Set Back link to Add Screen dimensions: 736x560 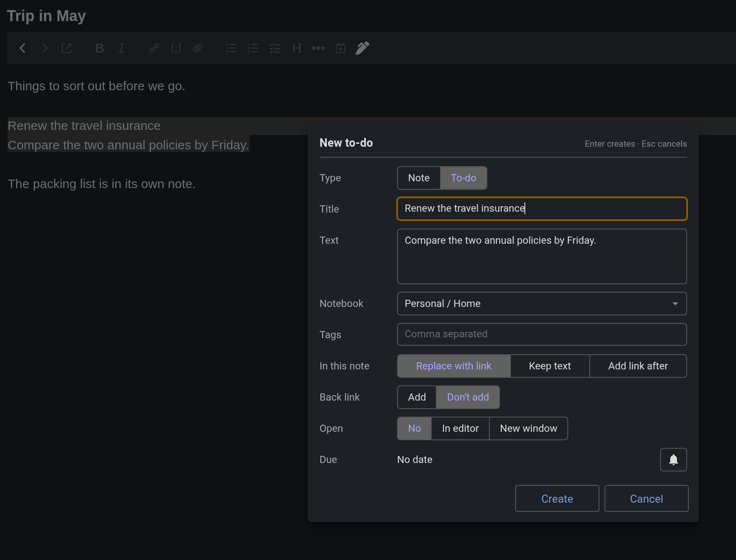coord(417,397)
